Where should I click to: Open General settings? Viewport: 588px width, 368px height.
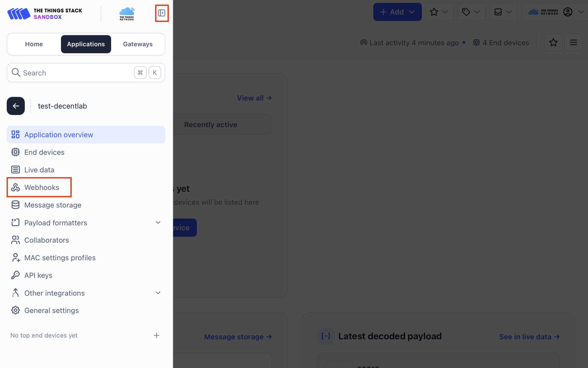pos(86,310)
